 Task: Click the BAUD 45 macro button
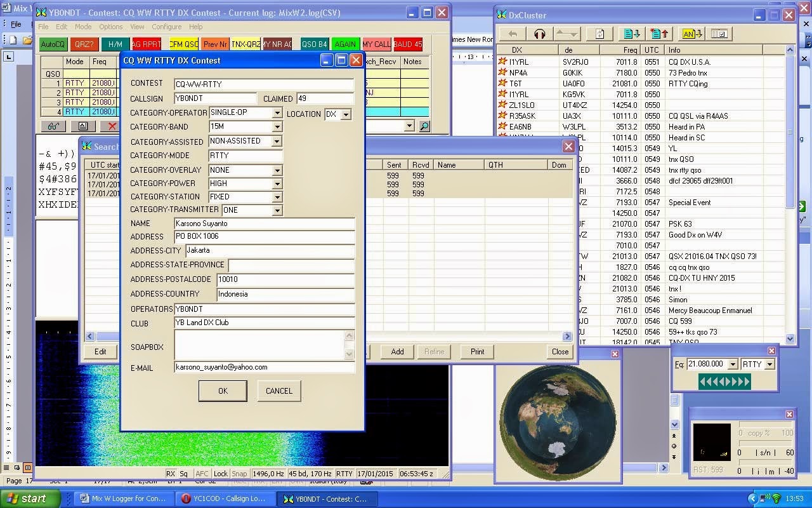coord(408,44)
